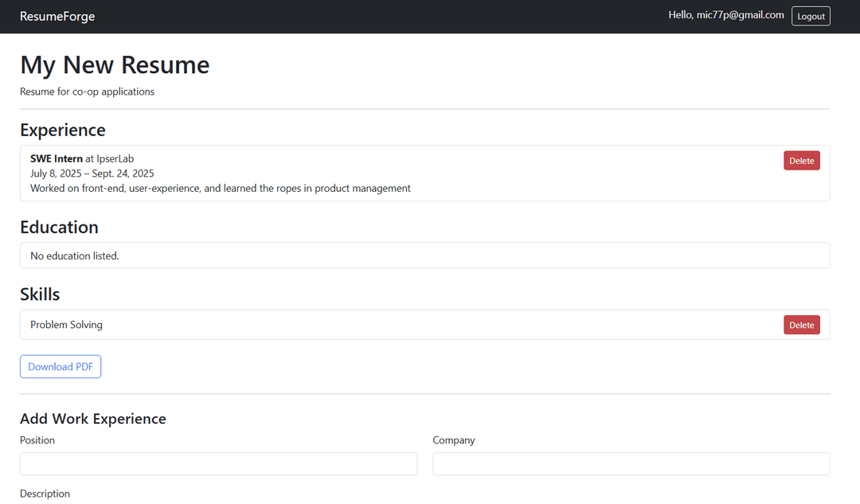The height and width of the screenshot is (504, 860).
Task: Click the Description field label
Action: coord(45,494)
